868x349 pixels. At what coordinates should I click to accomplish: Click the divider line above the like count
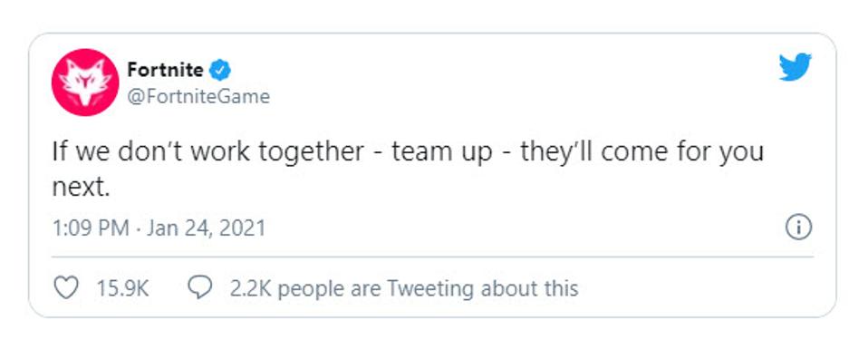tap(432, 257)
